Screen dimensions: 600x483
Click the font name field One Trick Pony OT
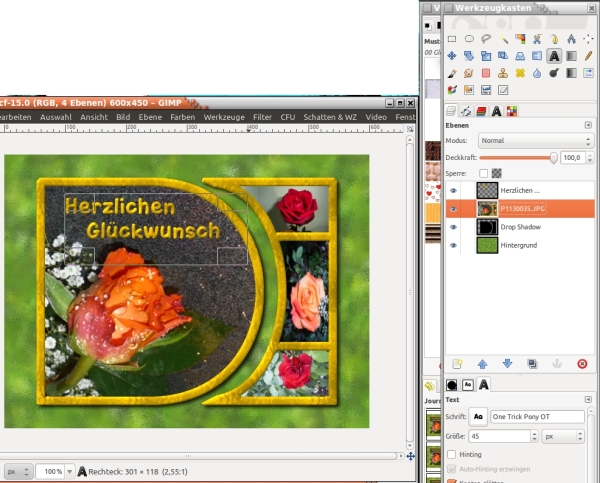[537, 417]
